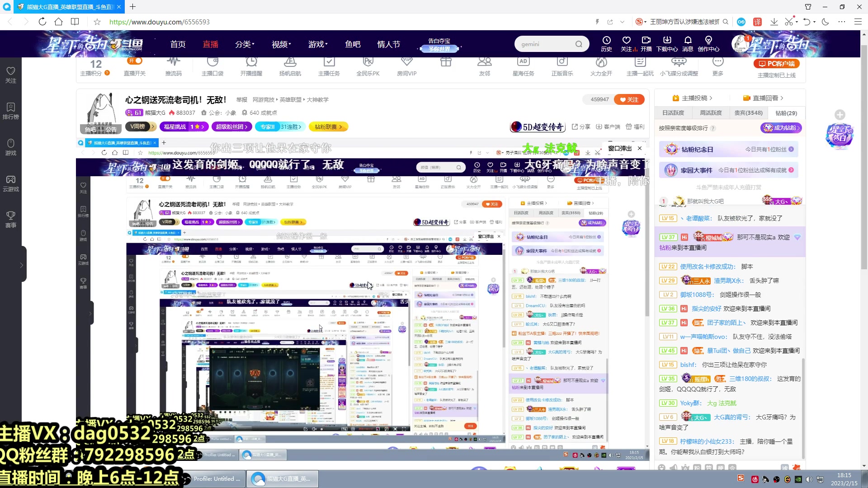Image resolution: width=868 pixels, height=488 pixels.
Task: Click 排行榜 in left sidebar
Action: pyautogui.click(x=11, y=111)
